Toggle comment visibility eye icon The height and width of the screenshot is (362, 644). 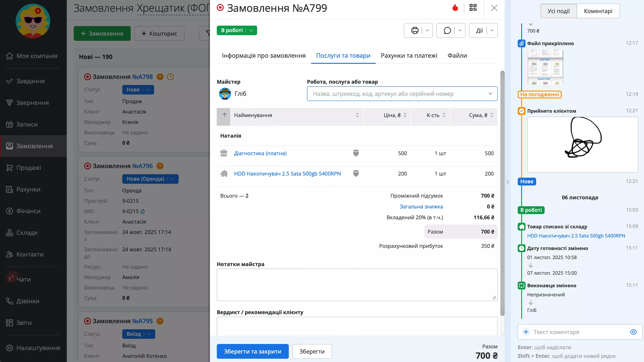[x=633, y=332]
